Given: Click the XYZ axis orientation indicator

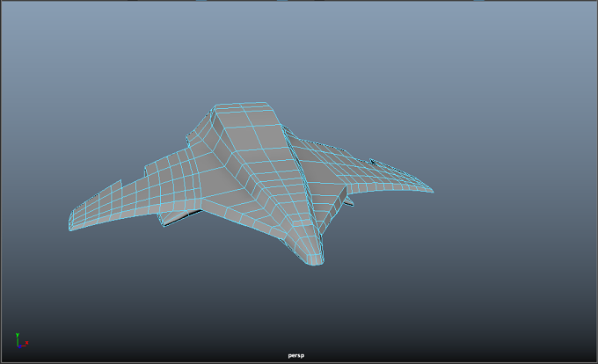Looking at the screenshot, I should click(x=21, y=340).
